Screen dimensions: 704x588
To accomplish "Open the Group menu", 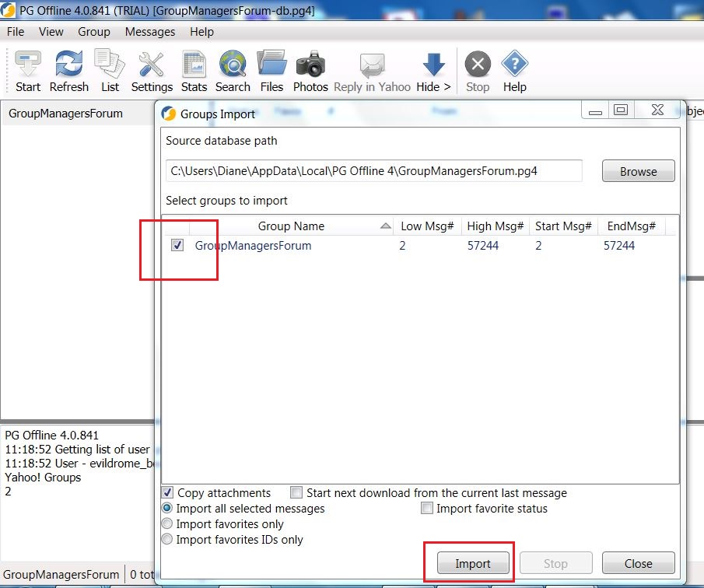I will pos(94,32).
